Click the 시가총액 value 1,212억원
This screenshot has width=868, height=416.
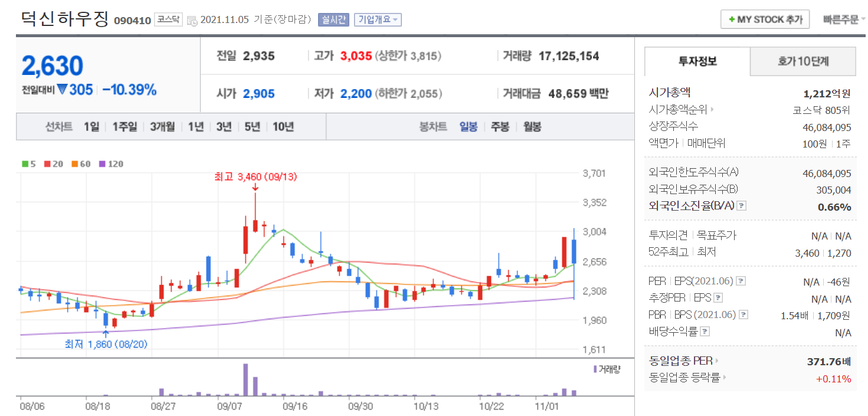827,93
